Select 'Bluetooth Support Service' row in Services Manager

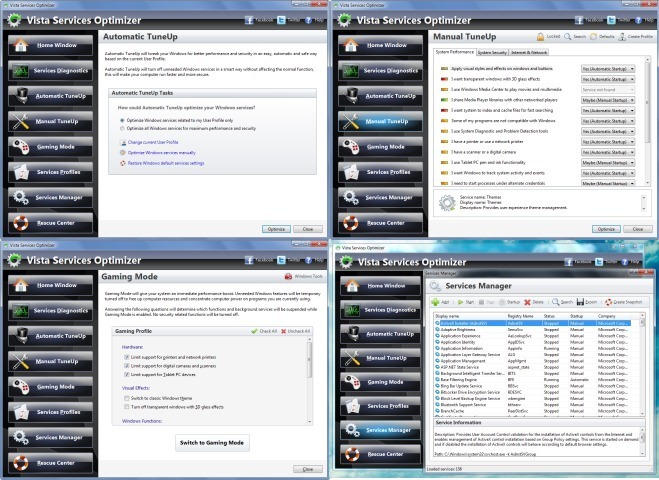pyautogui.click(x=534, y=404)
